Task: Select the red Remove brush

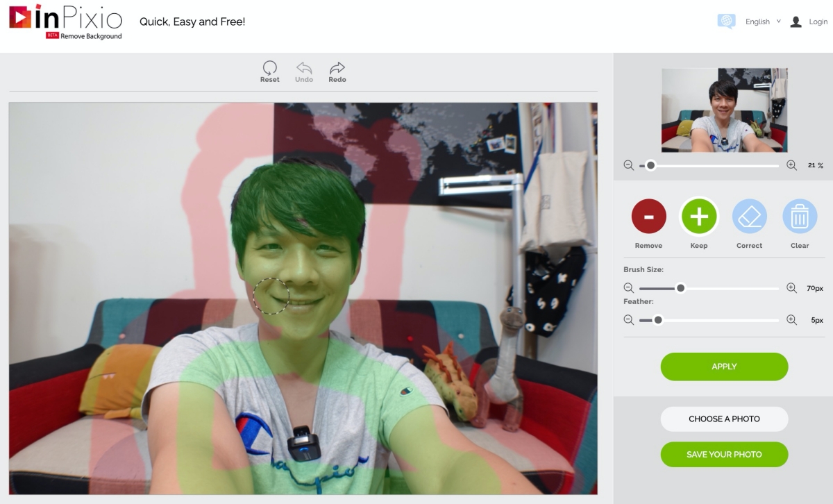Action: (648, 217)
